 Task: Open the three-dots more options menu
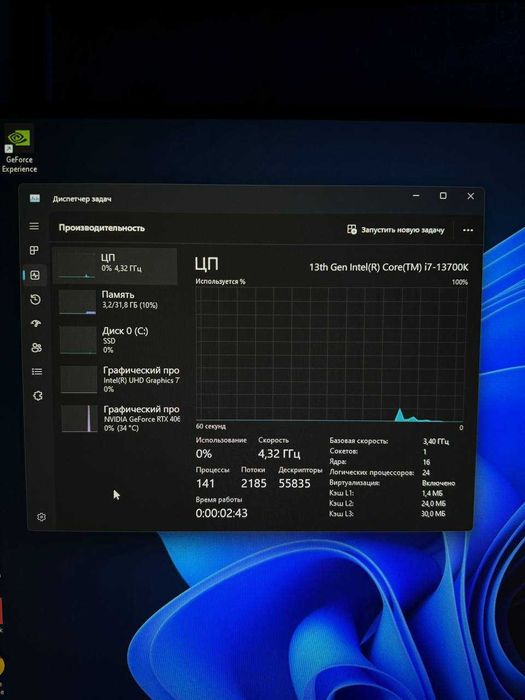point(468,230)
